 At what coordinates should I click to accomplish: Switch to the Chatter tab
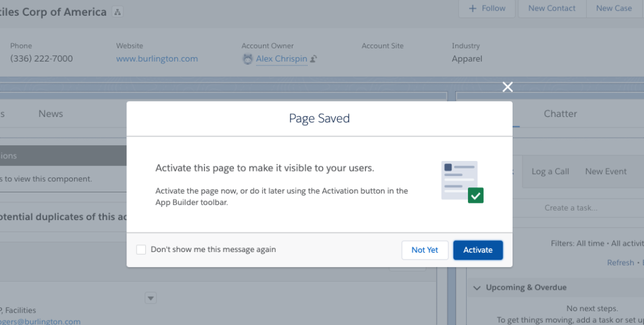pos(560,114)
